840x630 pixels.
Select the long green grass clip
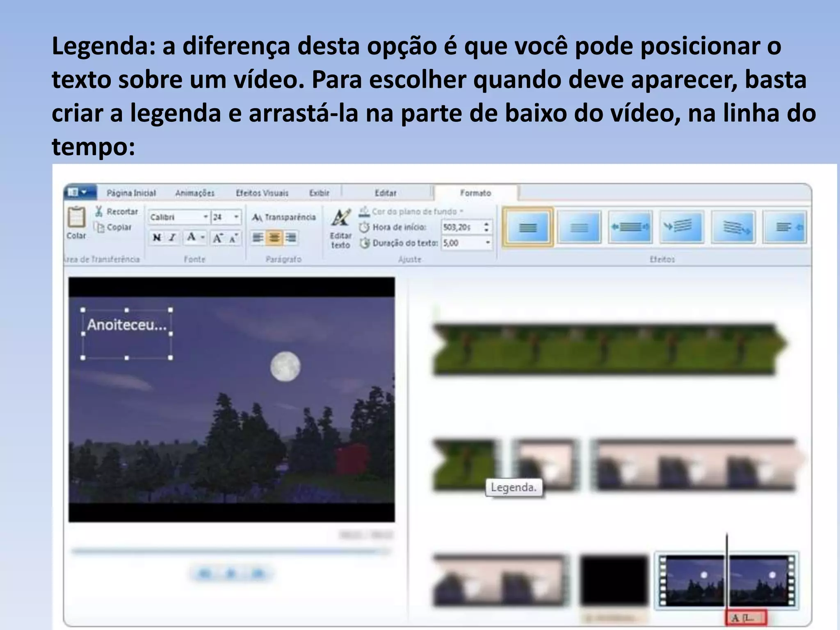[x=609, y=349]
